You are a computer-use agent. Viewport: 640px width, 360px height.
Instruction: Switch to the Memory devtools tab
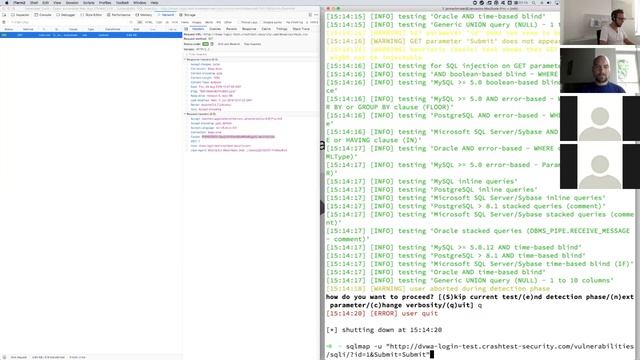144,15
